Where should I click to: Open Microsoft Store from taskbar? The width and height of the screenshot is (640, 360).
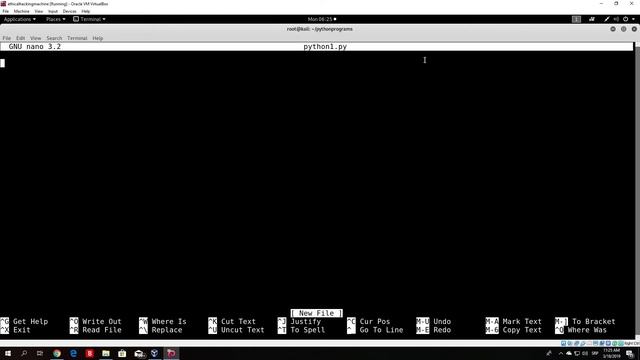point(122,353)
